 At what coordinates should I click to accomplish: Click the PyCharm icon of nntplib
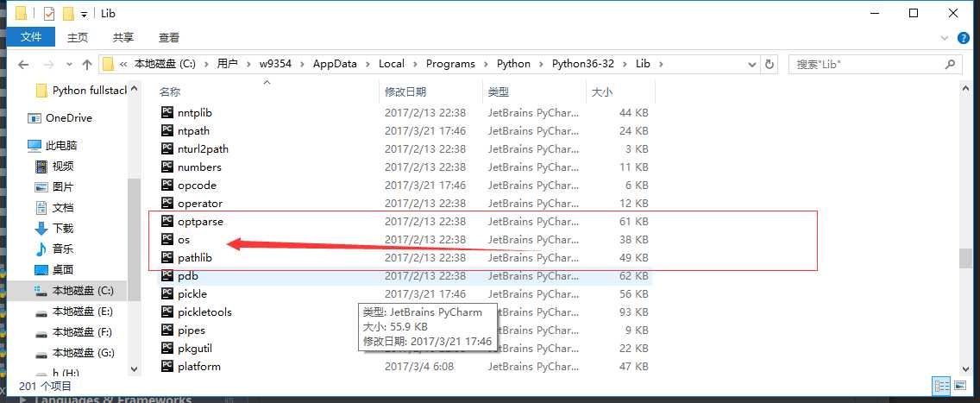166,112
